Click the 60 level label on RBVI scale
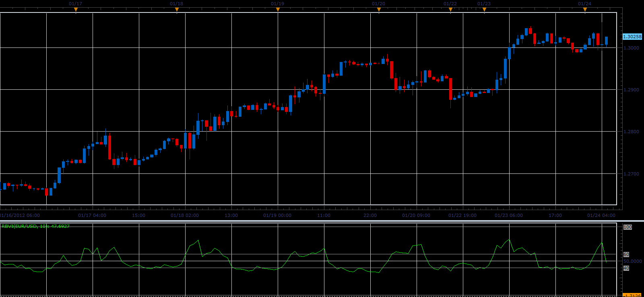This screenshot has width=644, height=297. tap(626, 254)
